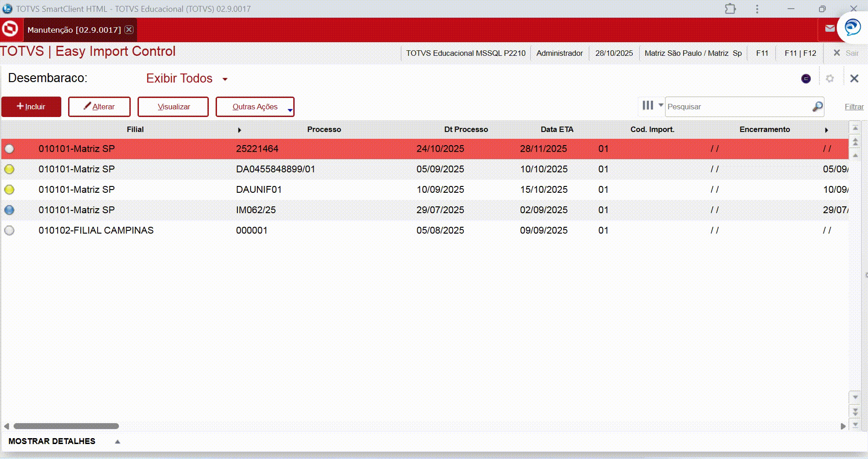Click the horizontal scrollbar thumb
The image size is (868, 459).
tap(66, 426)
